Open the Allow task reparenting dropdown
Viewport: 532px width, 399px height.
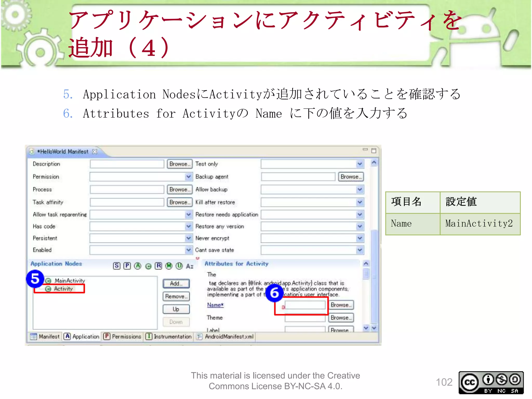click(189, 215)
